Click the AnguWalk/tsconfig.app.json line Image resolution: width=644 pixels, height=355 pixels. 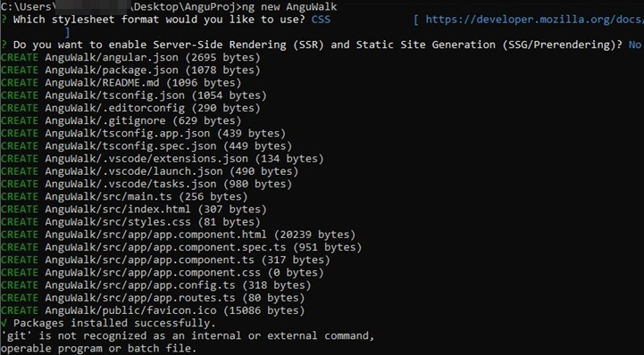coord(143,134)
